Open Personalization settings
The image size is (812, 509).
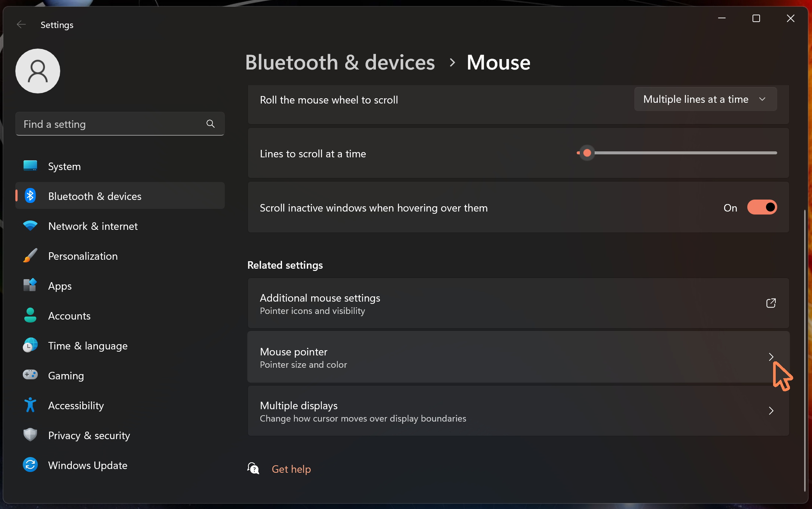coord(120,256)
